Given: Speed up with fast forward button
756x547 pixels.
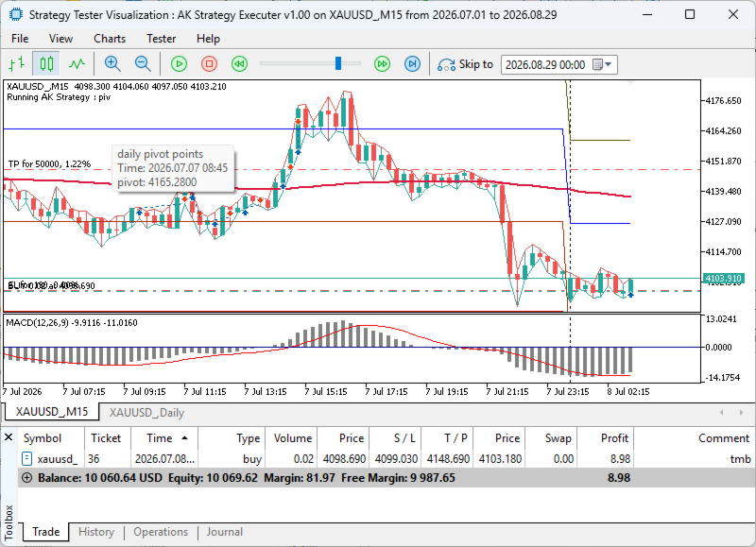Looking at the screenshot, I should 383,63.
